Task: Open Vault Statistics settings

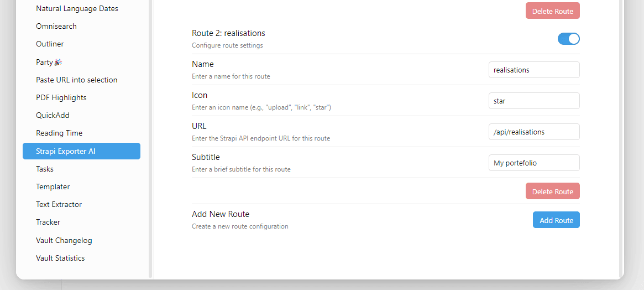Action: [x=60, y=258]
